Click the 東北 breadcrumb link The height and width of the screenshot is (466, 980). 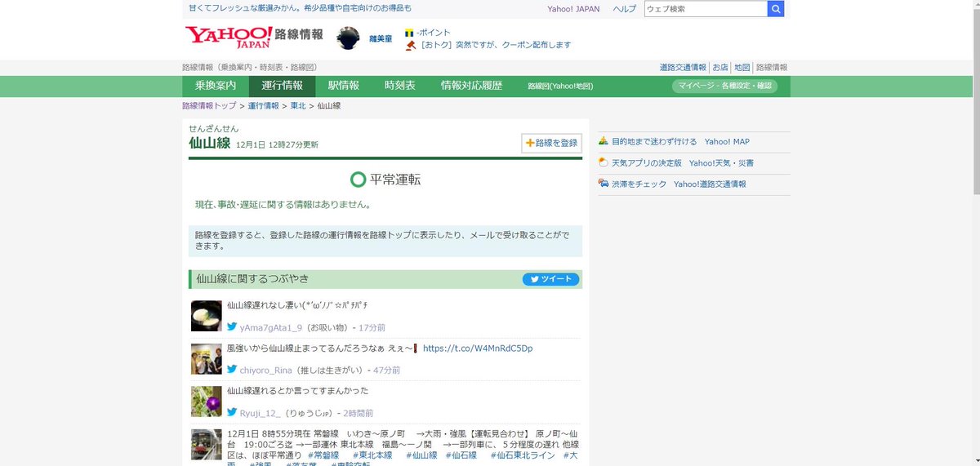[298, 106]
